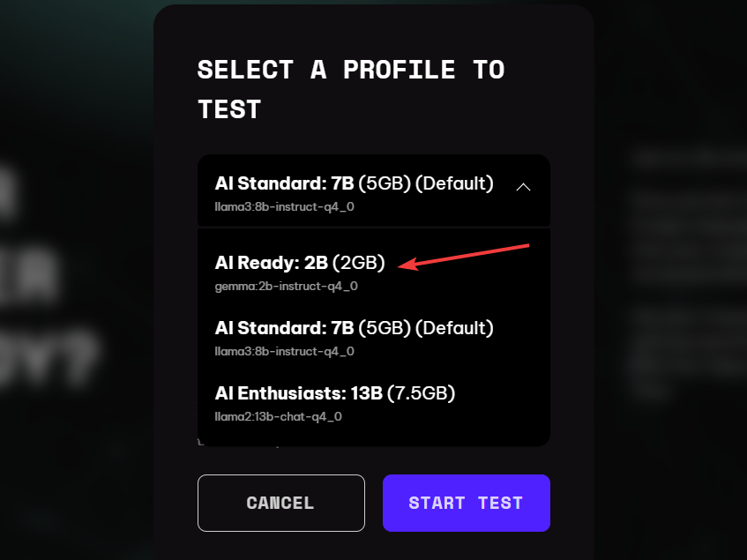Pick the AI Enthusiasts: 13B profile
Screen dimensions: 747x560
(x=374, y=403)
